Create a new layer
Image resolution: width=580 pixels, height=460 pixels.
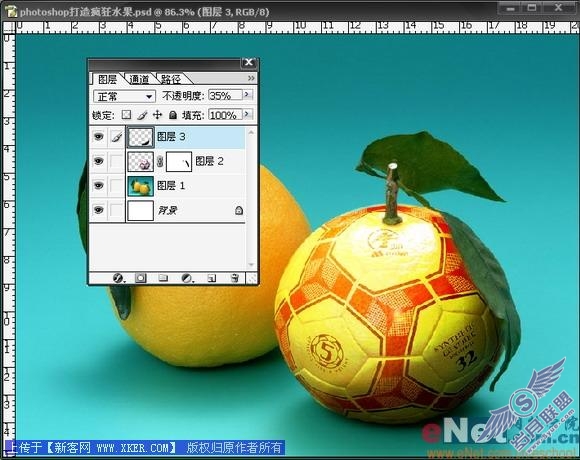click(x=212, y=278)
